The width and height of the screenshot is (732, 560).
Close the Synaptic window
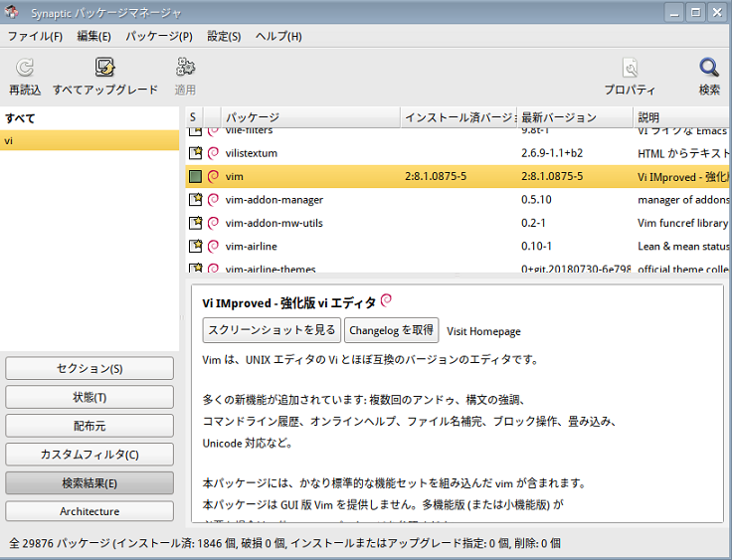[x=717, y=12]
